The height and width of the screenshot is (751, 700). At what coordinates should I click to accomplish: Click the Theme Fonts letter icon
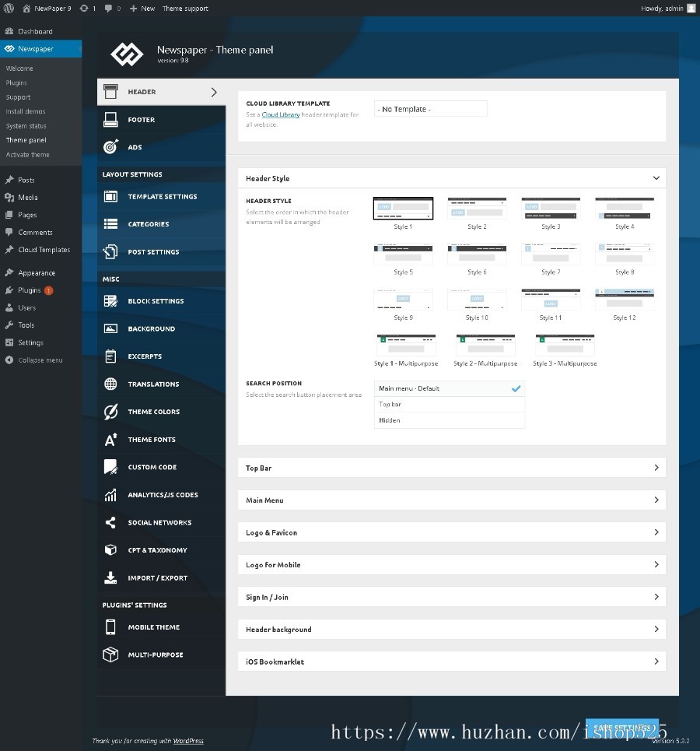[x=111, y=440]
